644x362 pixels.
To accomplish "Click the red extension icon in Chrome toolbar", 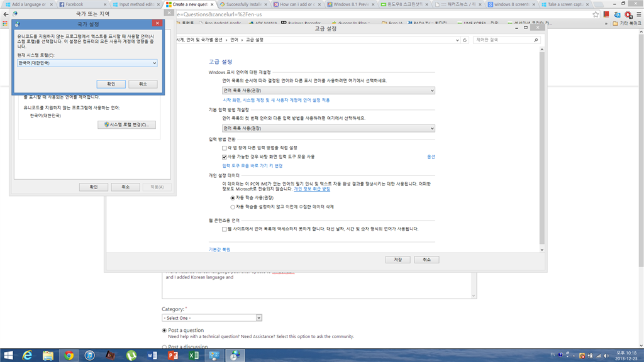I will [x=606, y=14].
